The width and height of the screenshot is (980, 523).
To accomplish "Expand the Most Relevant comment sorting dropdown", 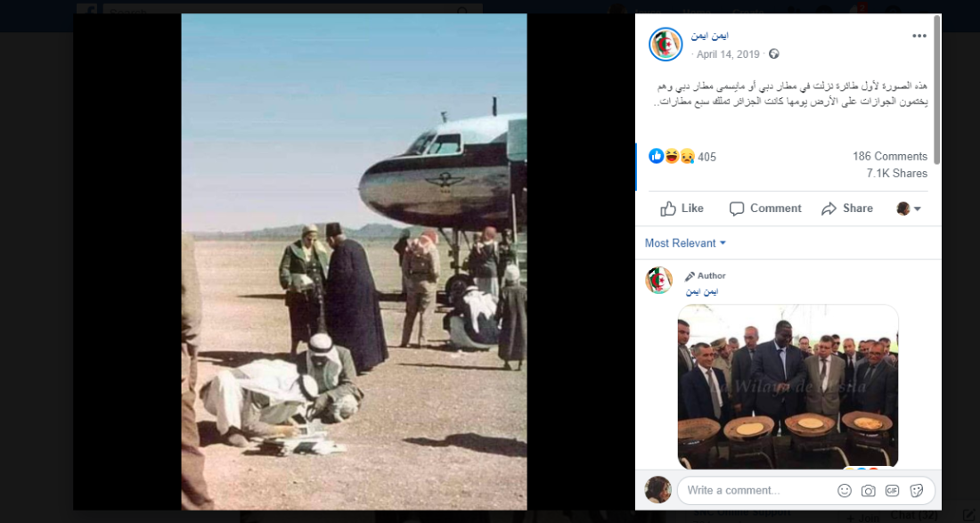I will coord(685,243).
